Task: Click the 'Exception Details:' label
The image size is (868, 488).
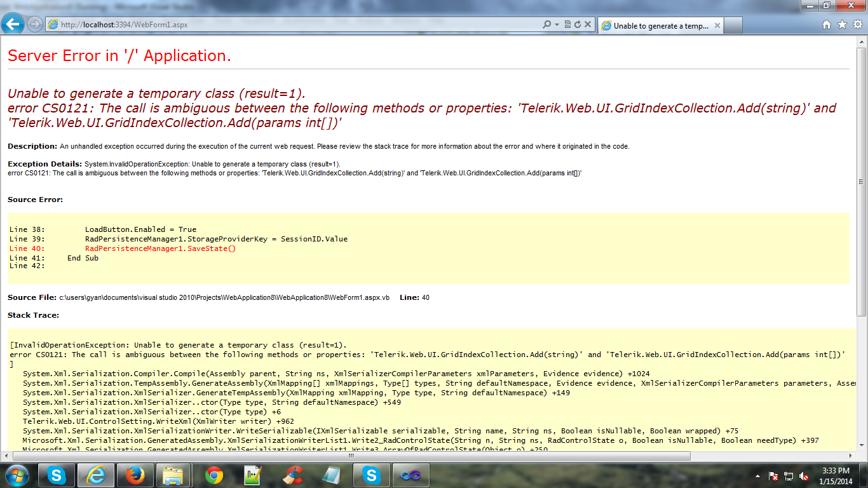Action: 45,164
